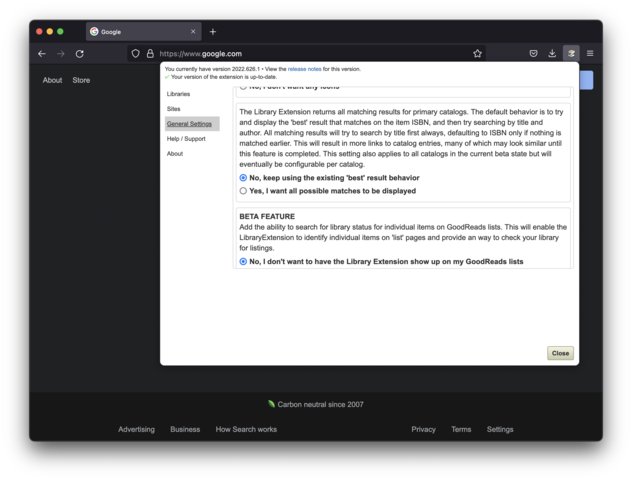Open Help / Support section

(186, 139)
